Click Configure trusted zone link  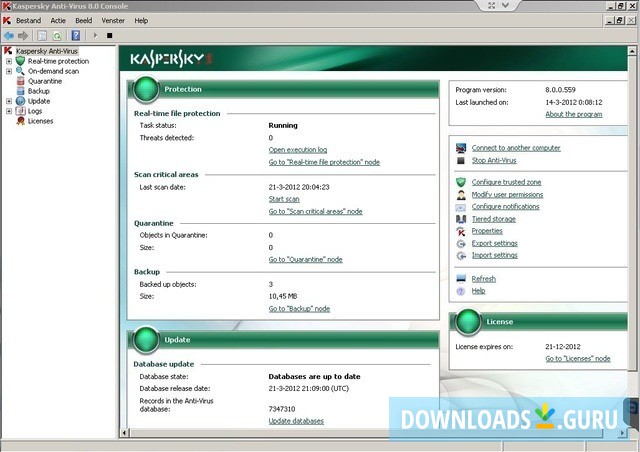click(506, 182)
